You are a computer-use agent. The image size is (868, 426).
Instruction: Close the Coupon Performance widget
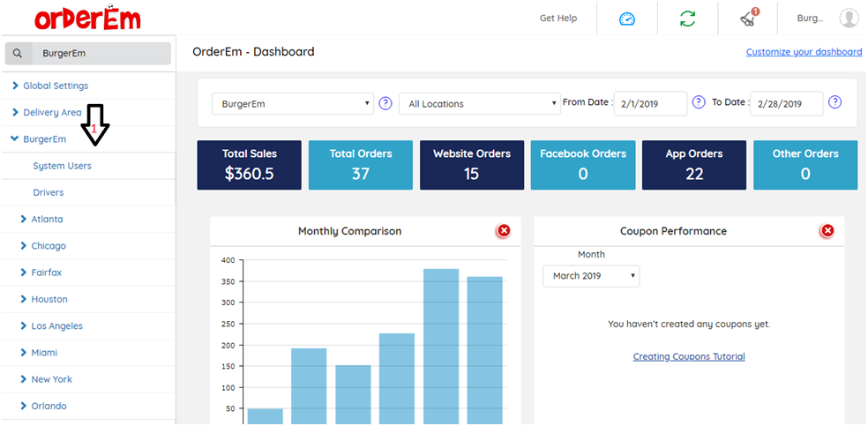[827, 231]
